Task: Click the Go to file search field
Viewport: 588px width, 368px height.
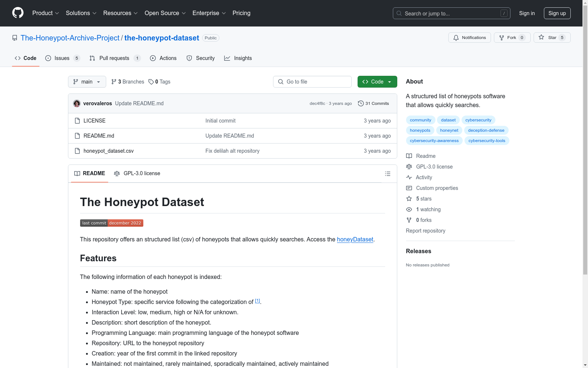Action: tap(312, 82)
